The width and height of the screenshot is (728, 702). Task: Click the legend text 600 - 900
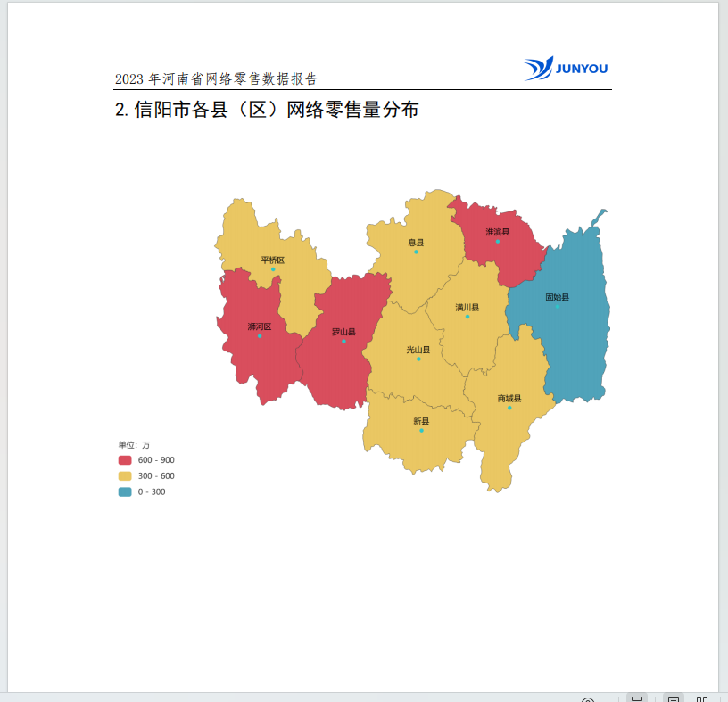click(156, 460)
